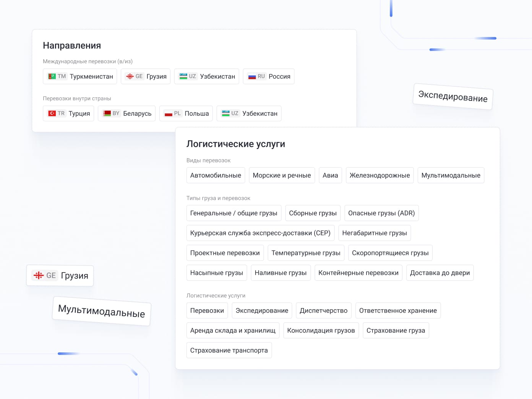Image resolution: width=532 pixels, height=399 pixels.
Task: Choose Морские и речные transport chip
Action: point(282,175)
